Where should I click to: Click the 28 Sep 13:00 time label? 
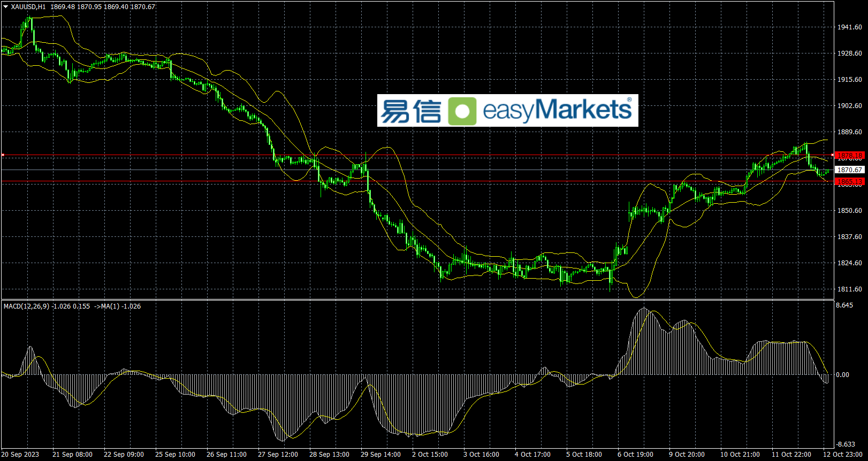(329, 455)
